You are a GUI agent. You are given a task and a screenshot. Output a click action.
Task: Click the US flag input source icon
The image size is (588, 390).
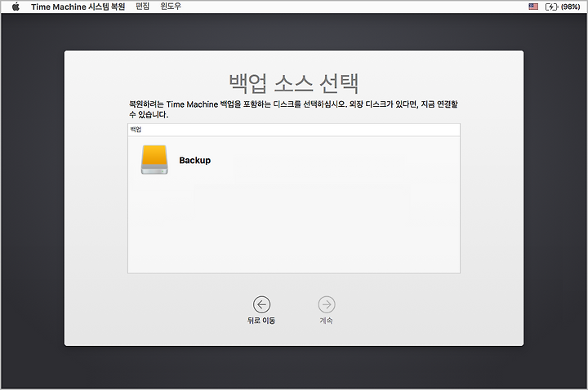533,7
